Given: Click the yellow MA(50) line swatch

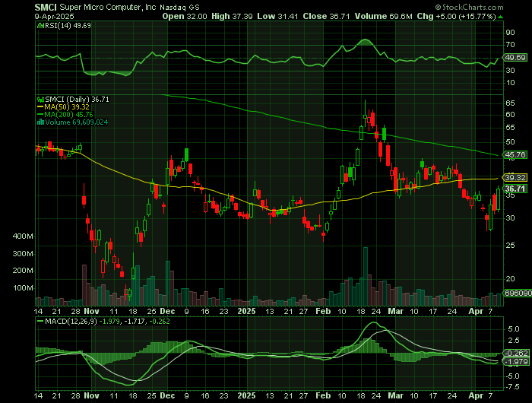Looking at the screenshot, I should (x=40, y=107).
